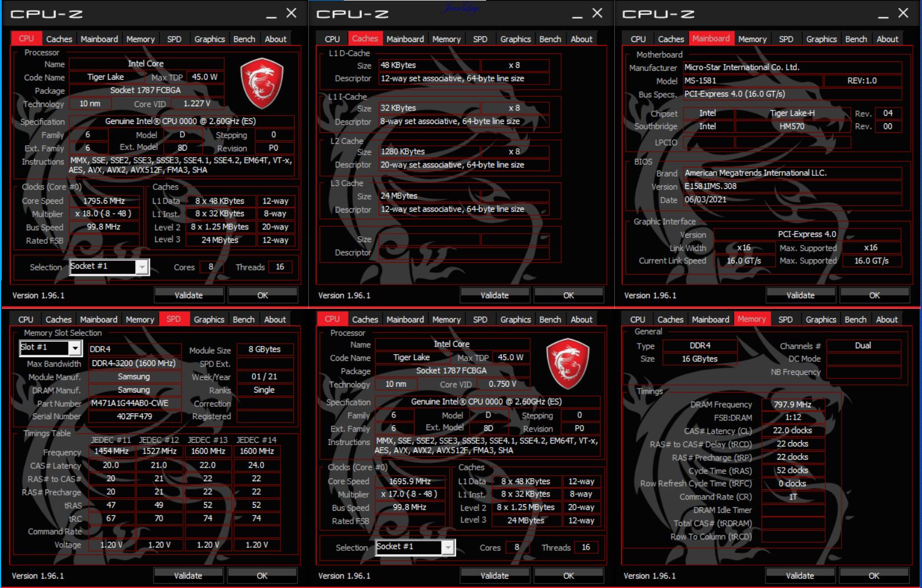Click the multiplier value x 17.0 ( 8 - 48 )

click(410, 494)
